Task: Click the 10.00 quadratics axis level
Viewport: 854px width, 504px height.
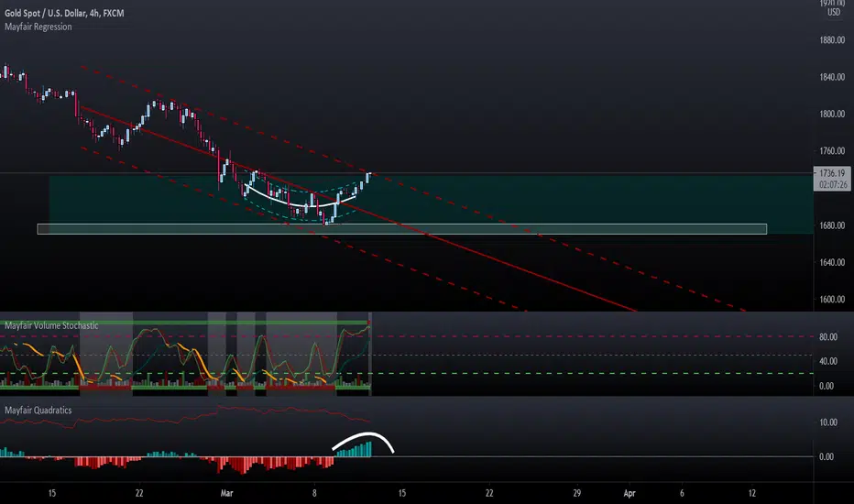Action: [x=827, y=422]
